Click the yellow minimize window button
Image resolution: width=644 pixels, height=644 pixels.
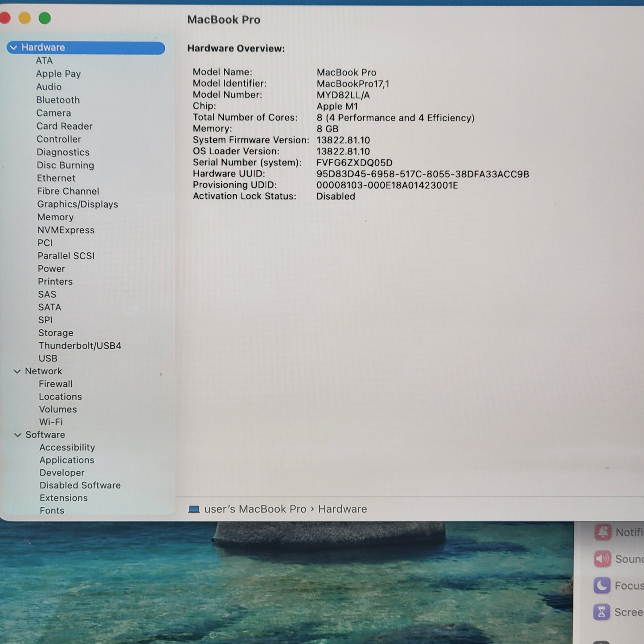pyautogui.click(x=25, y=18)
